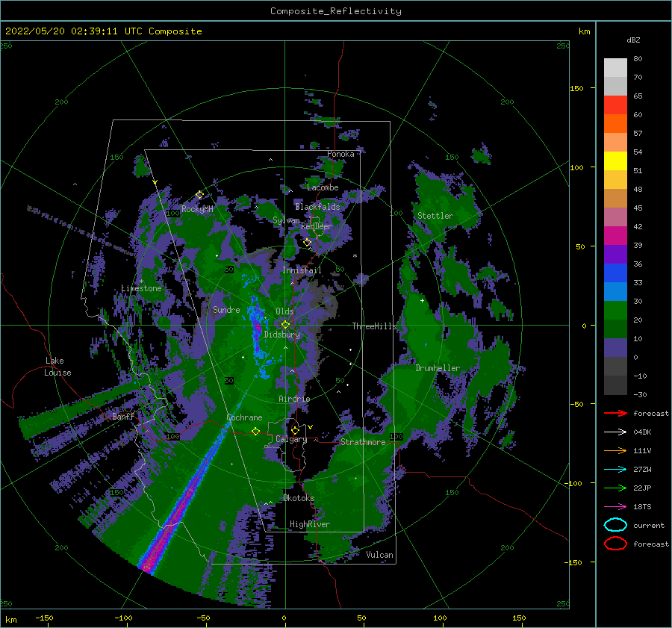Click the HighRiver label
672x628 pixels.
[310, 524]
